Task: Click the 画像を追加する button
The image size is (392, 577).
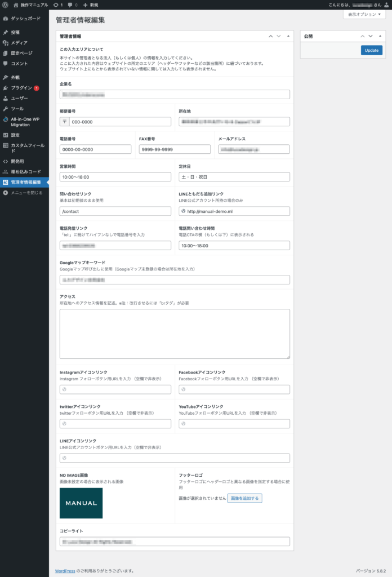Action: 244,498
